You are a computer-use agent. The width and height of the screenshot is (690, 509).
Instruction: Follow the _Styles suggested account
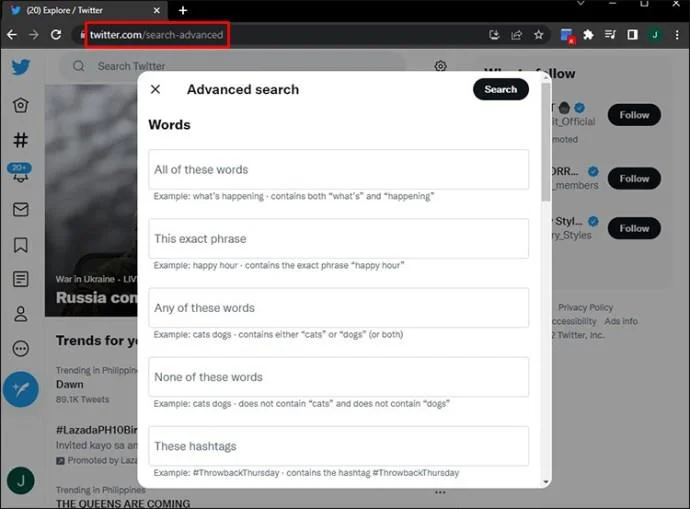tap(634, 228)
